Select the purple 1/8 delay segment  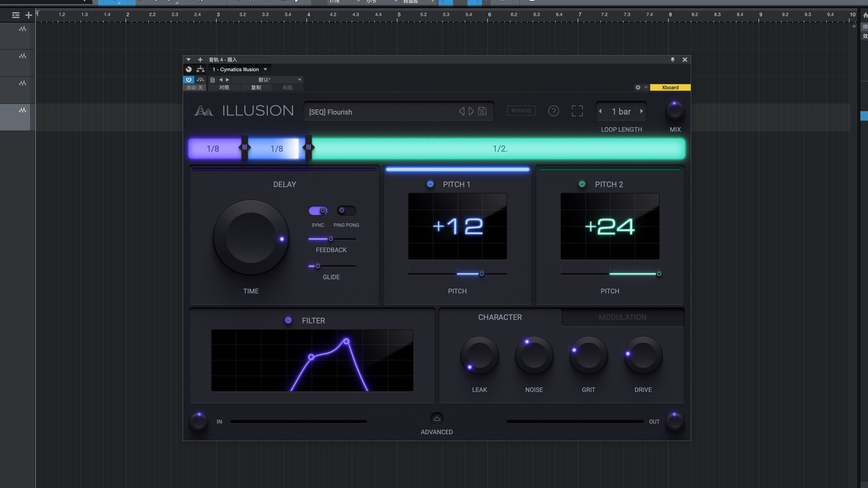[213, 149]
